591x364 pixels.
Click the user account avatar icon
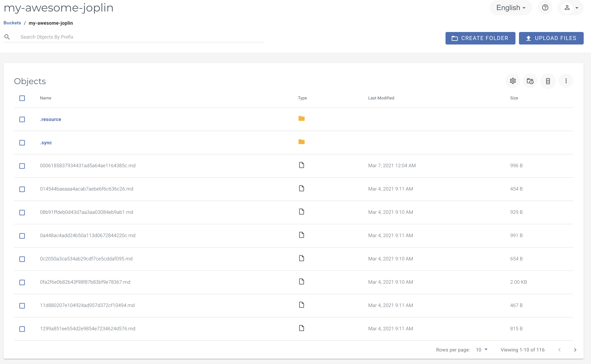point(567,8)
